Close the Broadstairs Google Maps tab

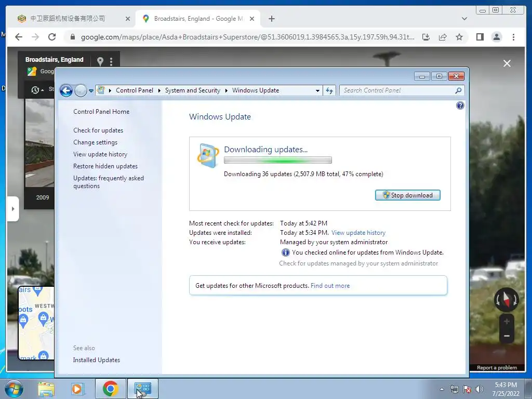tap(252, 19)
